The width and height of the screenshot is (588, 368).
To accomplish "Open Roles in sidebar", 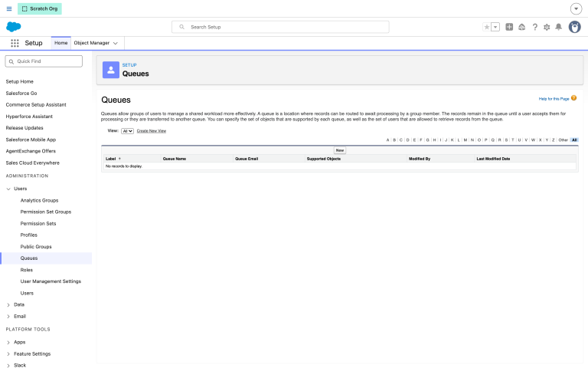I will point(27,270).
